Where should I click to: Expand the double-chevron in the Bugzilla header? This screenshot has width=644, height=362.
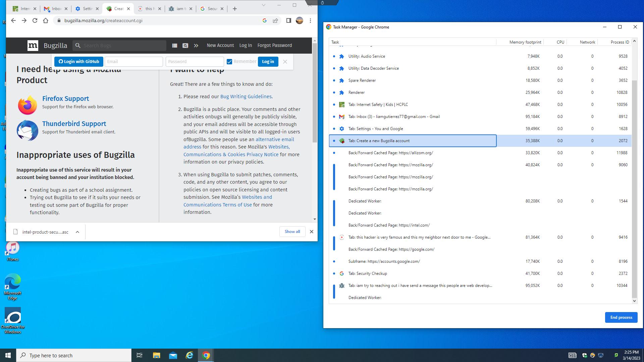pyautogui.click(x=196, y=45)
